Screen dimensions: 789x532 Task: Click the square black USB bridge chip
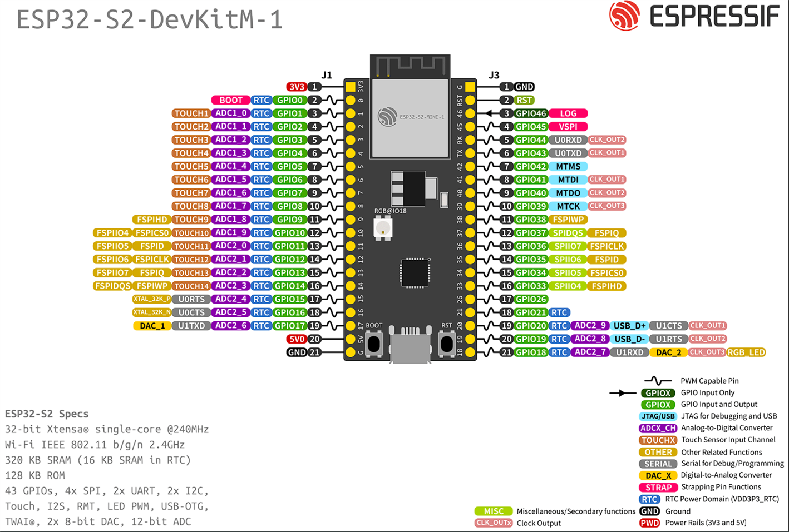click(x=415, y=273)
